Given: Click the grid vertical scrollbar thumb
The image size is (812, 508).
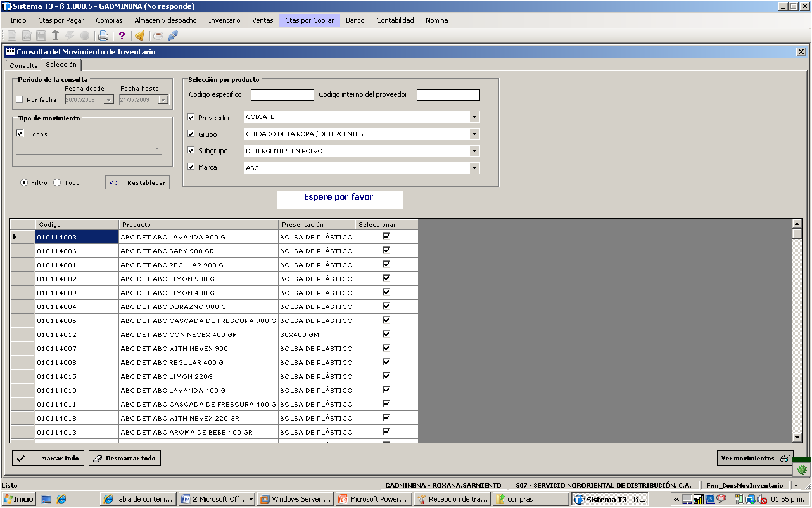Looking at the screenshot, I should [x=797, y=233].
